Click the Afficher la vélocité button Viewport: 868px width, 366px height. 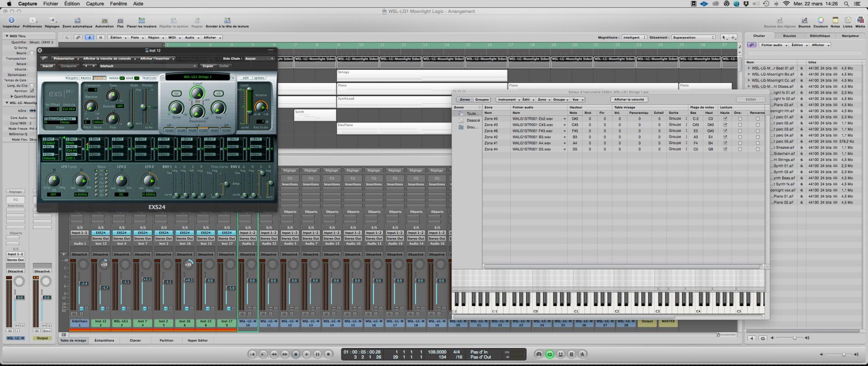point(629,99)
